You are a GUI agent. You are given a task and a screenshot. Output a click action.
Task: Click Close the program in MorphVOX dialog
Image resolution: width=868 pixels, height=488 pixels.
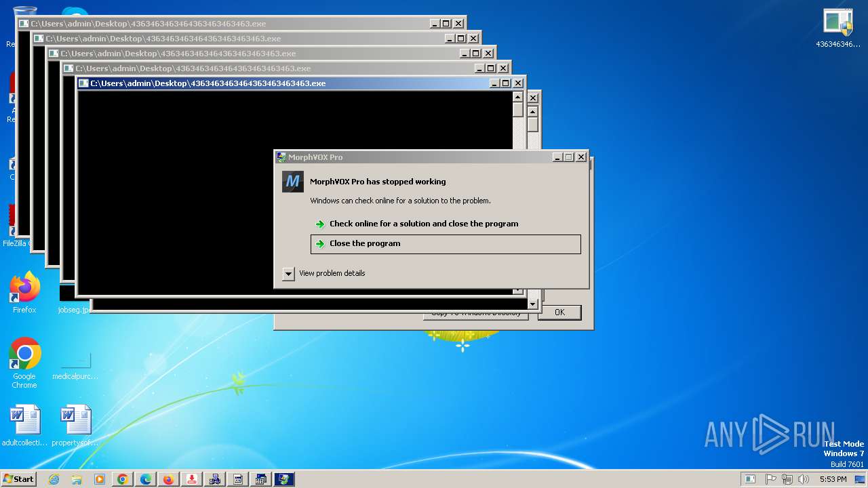tap(446, 244)
